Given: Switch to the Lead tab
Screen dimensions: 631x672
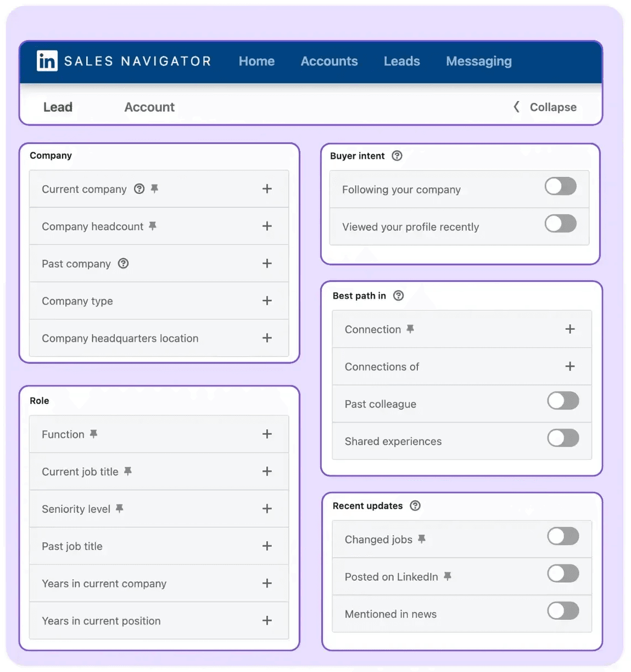Looking at the screenshot, I should pyautogui.click(x=58, y=107).
